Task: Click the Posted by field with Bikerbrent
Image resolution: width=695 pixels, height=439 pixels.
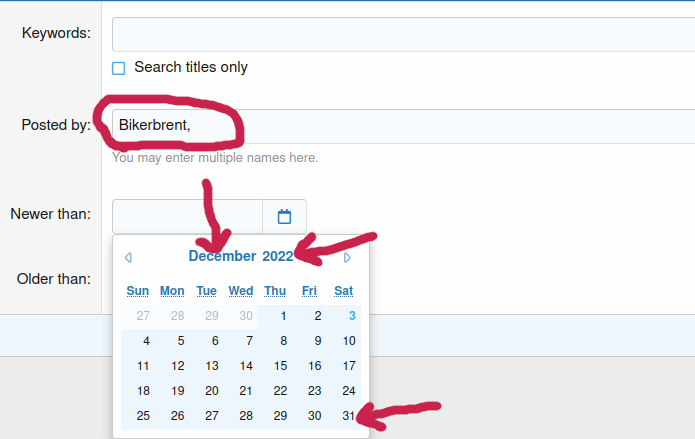Action: [400, 126]
